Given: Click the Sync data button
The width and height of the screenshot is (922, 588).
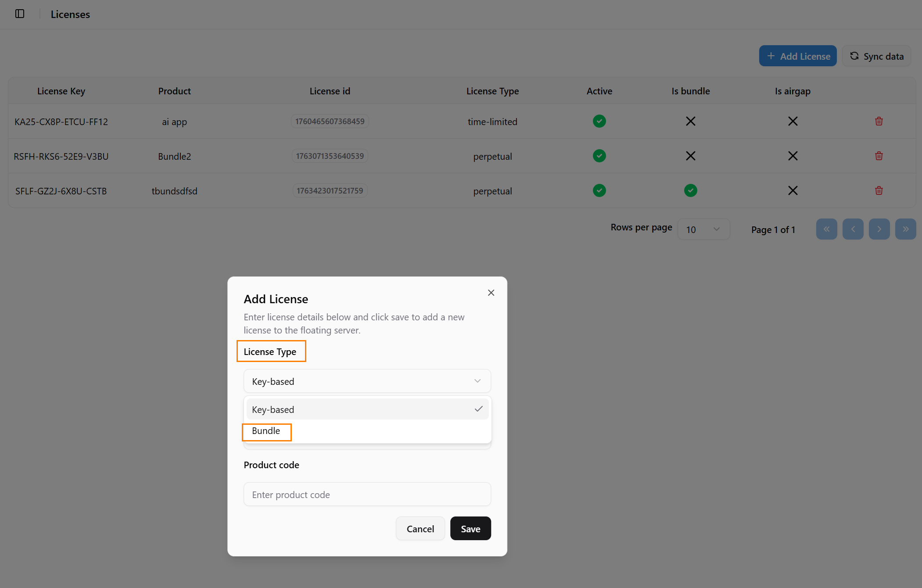Looking at the screenshot, I should click(x=876, y=56).
